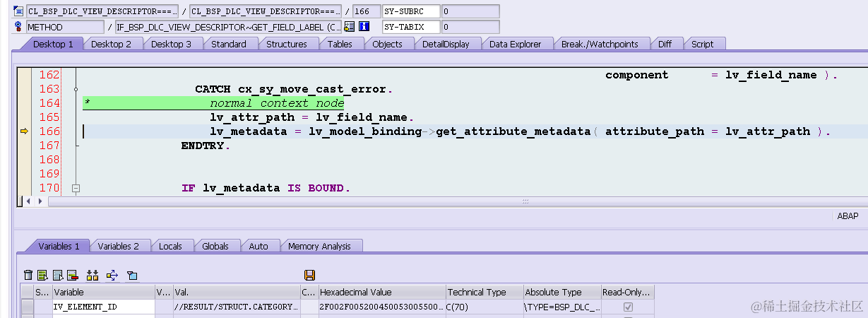Select the row selector for IV_ELEMENT_ID
Viewport: 868px width, 318px height.
[28, 307]
